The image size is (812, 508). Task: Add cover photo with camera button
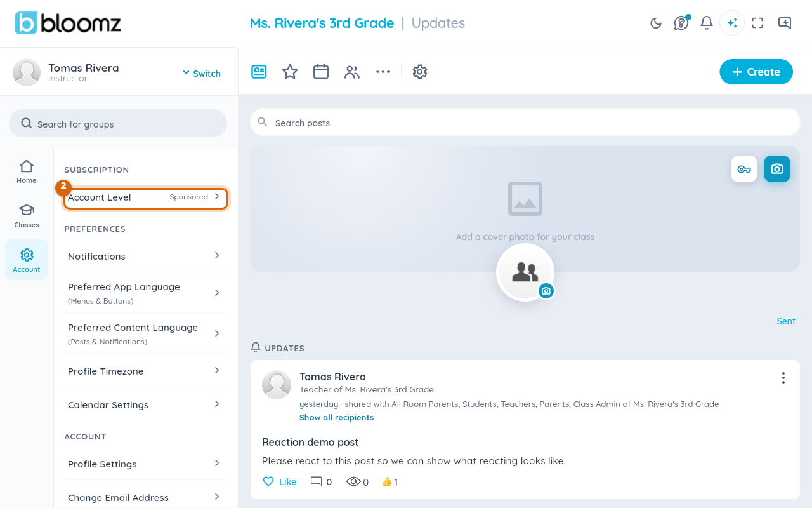pyautogui.click(x=777, y=169)
